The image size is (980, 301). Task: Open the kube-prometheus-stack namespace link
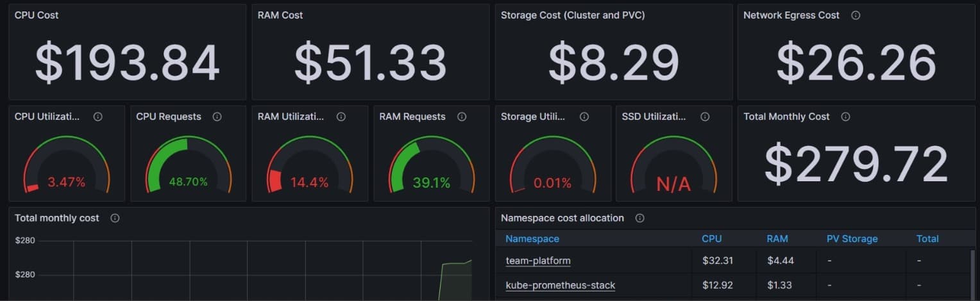click(560, 285)
